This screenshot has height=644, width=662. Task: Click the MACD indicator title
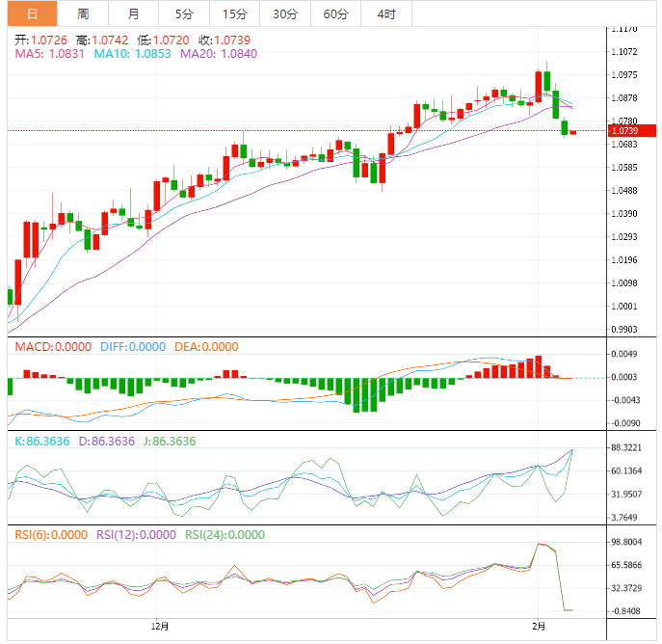tap(49, 347)
